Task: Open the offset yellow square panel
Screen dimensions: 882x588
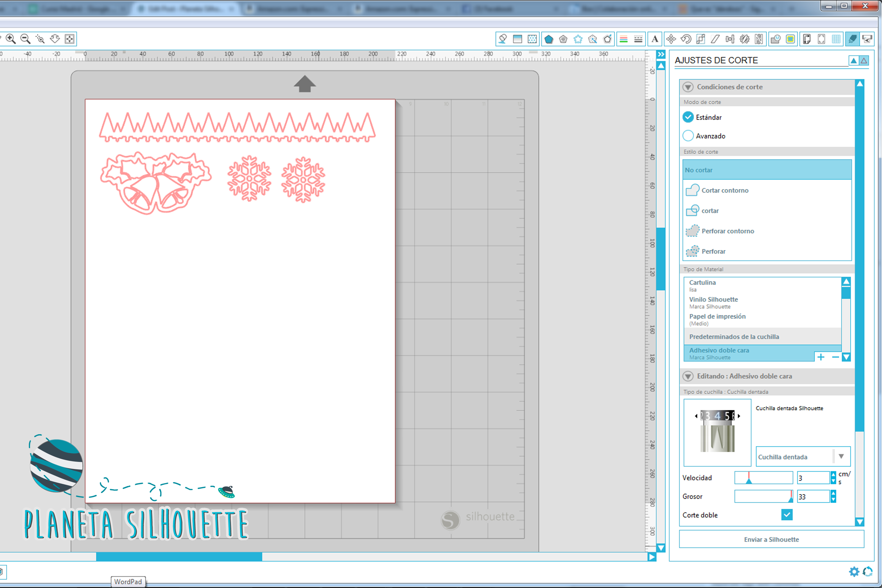Action: [790, 39]
